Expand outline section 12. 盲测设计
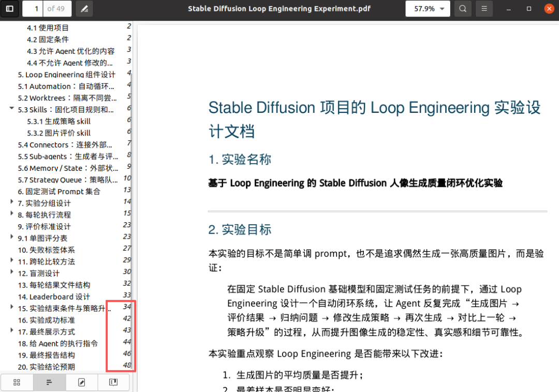Viewport: 559px width, 392px height. coord(12,272)
